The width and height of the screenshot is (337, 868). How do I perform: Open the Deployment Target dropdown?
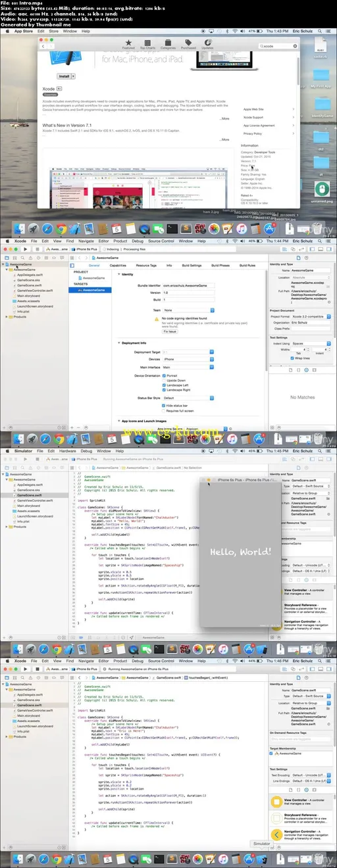[189, 352]
